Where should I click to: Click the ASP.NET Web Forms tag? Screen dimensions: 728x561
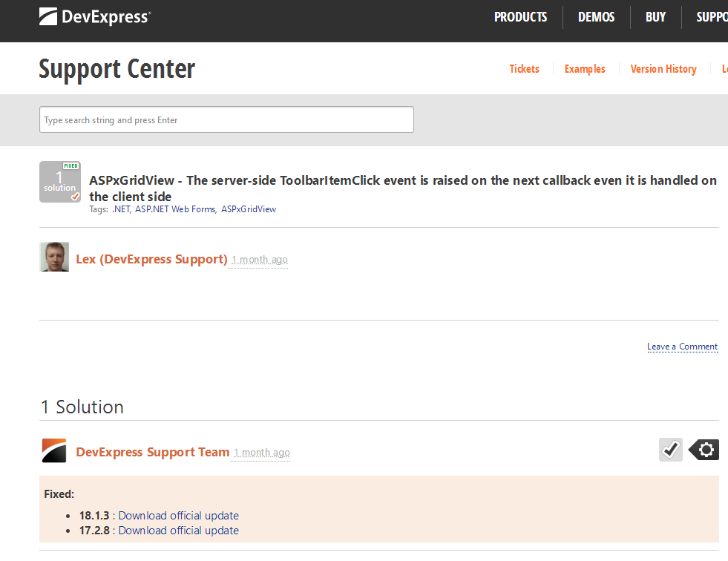pos(175,209)
